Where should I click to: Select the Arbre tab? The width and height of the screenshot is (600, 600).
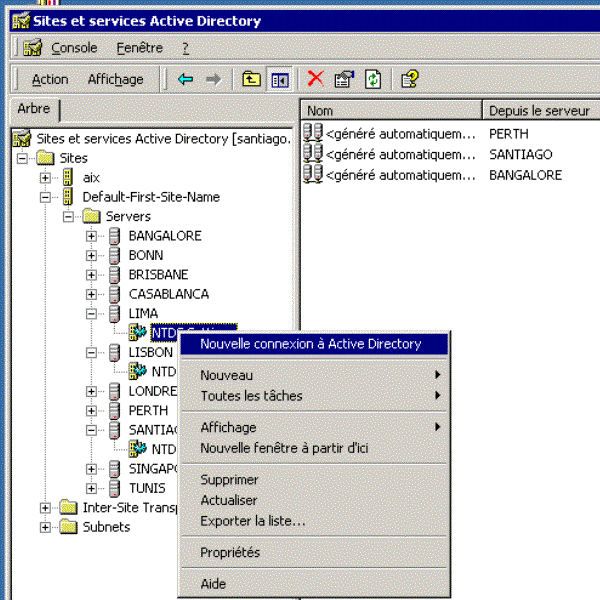34,109
